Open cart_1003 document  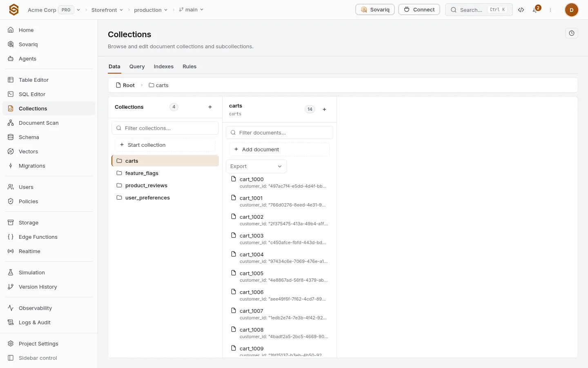pos(280,239)
